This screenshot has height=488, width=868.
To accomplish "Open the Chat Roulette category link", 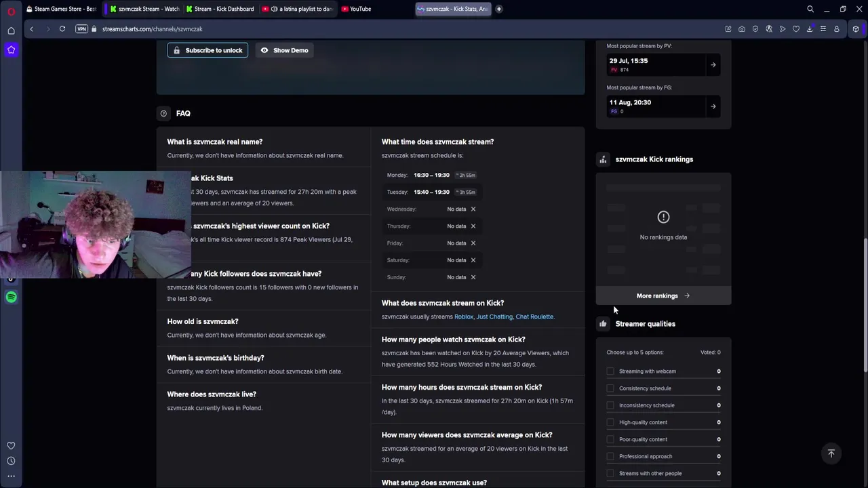I will 534,317.
